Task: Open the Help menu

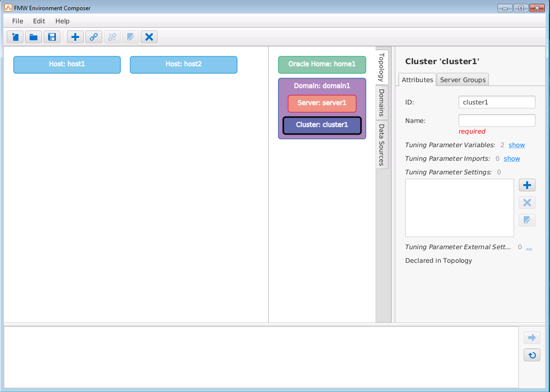Action: tap(63, 21)
